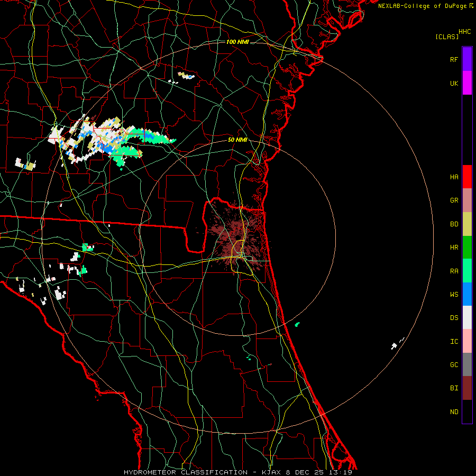Click the brown BI legend swatch
The image size is (476, 476).
point(467,388)
